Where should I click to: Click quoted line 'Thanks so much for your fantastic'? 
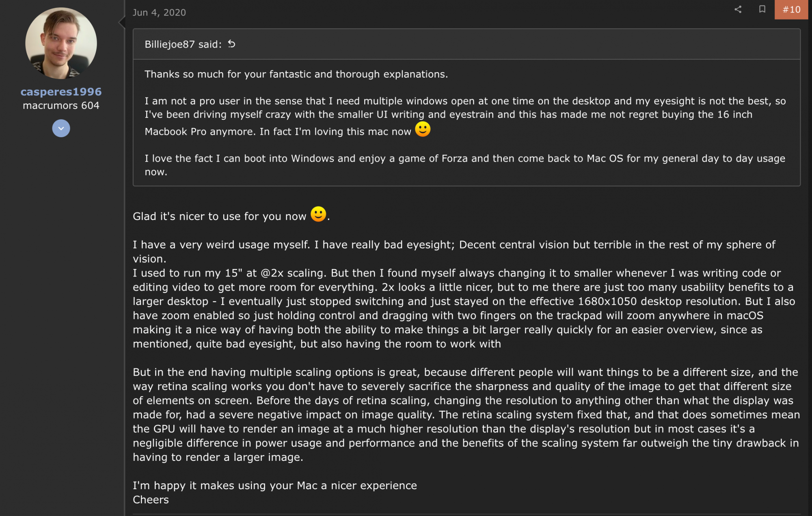pyautogui.click(x=296, y=74)
